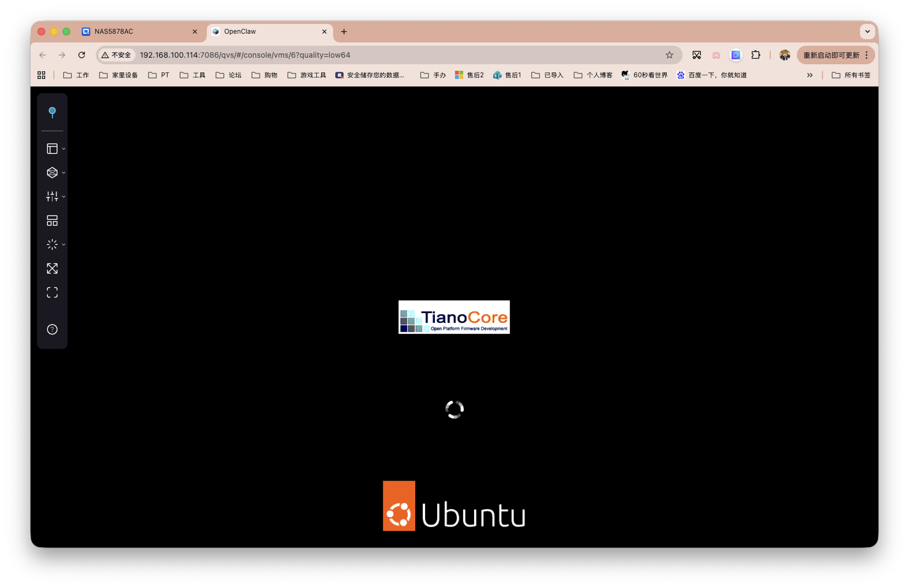Click the sliders settings icon in sidebar
Viewport: 909px width, 588px height.
tap(52, 197)
